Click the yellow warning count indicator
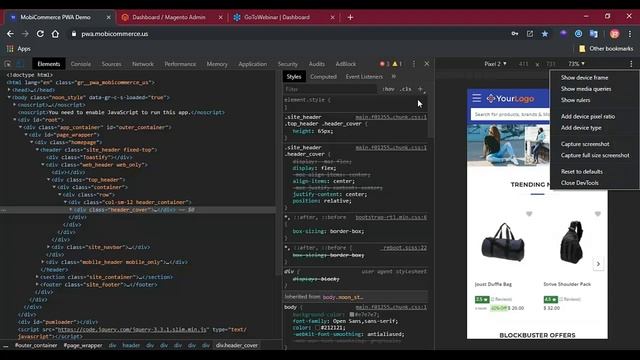 pos(397,64)
